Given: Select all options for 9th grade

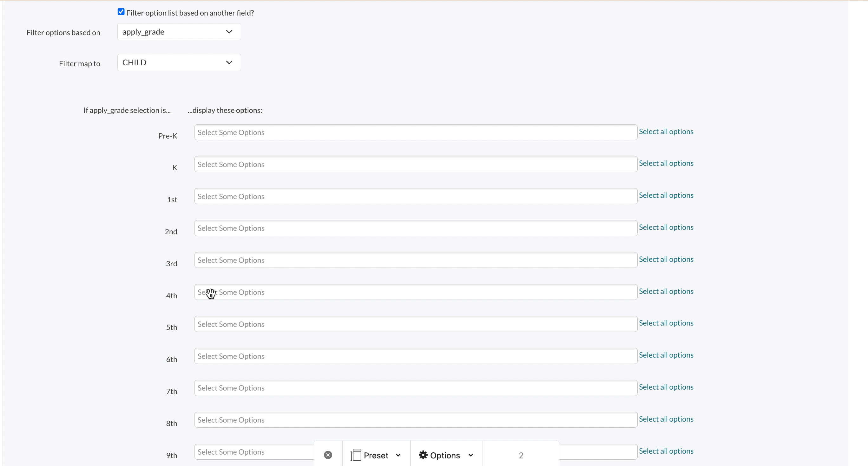Looking at the screenshot, I should 666,451.
